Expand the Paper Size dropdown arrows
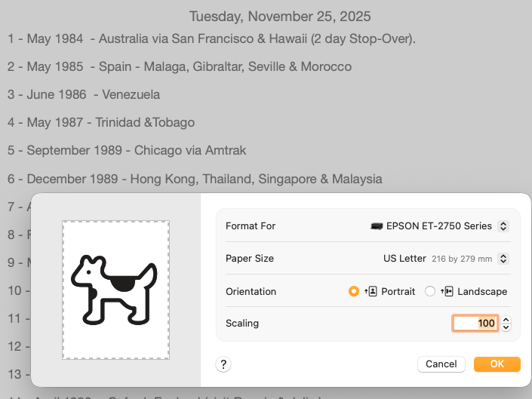Viewport: 532px width, 399px height. point(503,258)
